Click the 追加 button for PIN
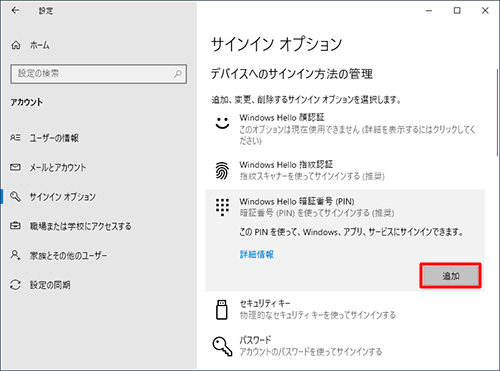500x371 pixels. point(450,276)
